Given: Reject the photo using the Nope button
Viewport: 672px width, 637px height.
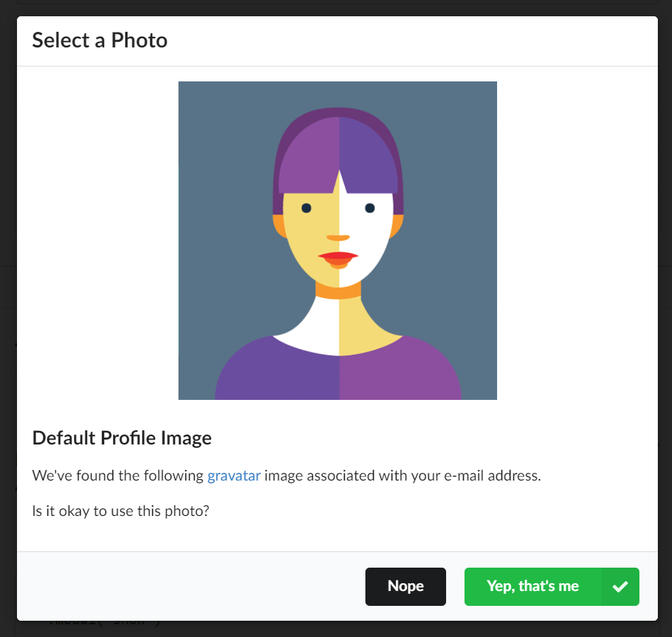Looking at the screenshot, I should point(405,586).
